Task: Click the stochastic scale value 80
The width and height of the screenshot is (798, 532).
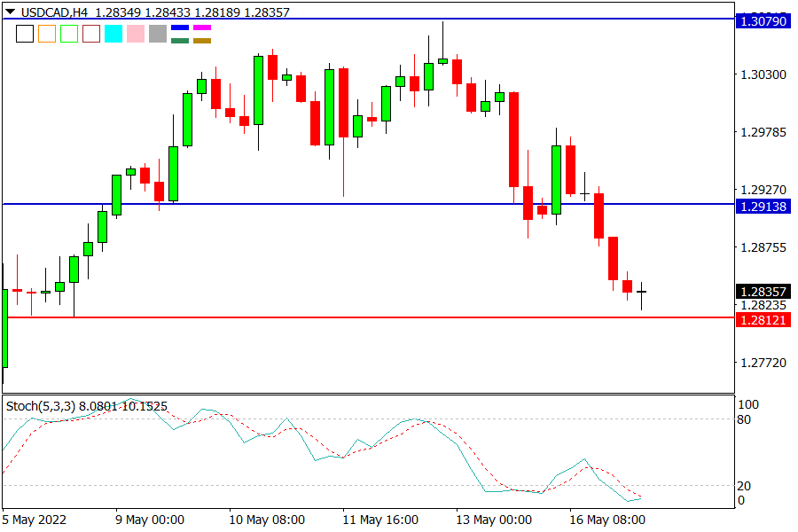Action: pyautogui.click(x=744, y=419)
